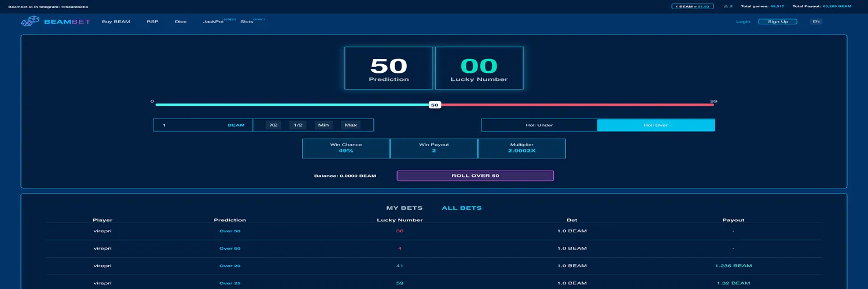Set maximum bet with Max button
Image resolution: width=868 pixels, height=289 pixels.
click(350, 125)
